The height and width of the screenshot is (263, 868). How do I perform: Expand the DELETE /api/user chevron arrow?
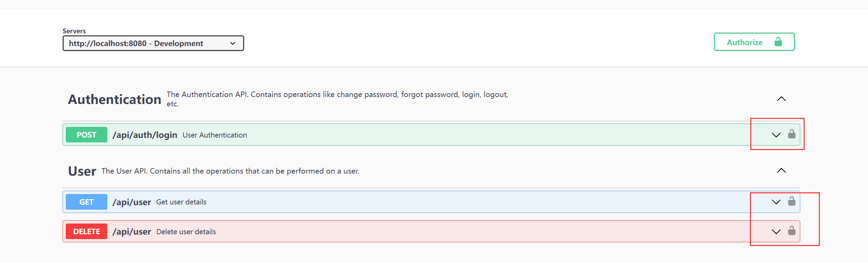[x=776, y=231]
